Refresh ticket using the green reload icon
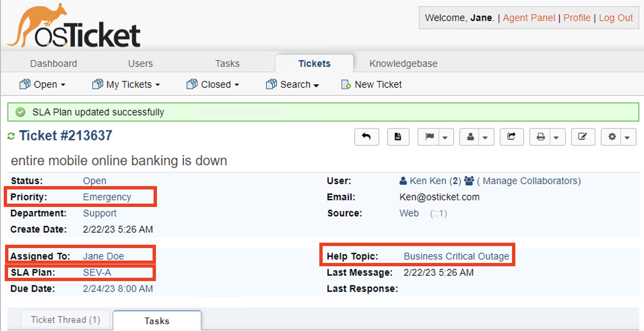The height and width of the screenshot is (331, 644). [11, 136]
